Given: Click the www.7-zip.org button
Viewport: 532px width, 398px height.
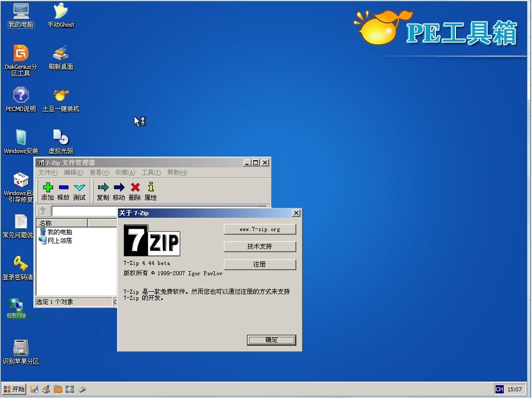Looking at the screenshot, I should click(x=260, y=230).
